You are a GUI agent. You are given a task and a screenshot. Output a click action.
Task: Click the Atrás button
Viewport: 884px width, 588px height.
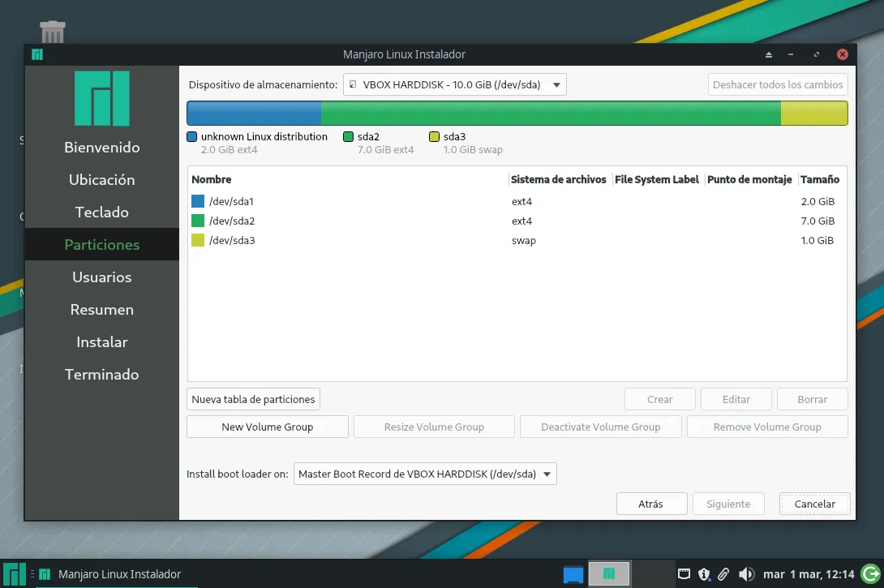coord(652,504)
